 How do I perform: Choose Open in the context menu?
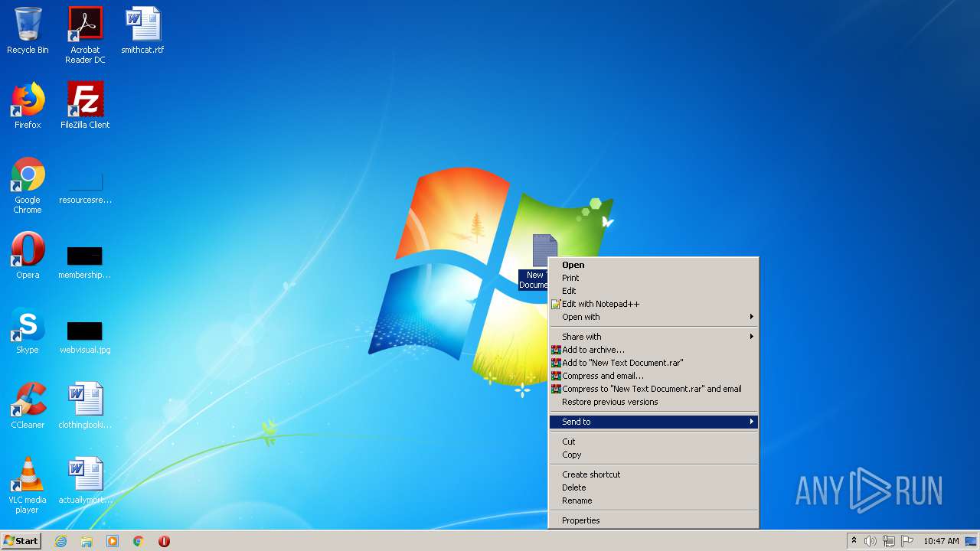pos(654,265)
